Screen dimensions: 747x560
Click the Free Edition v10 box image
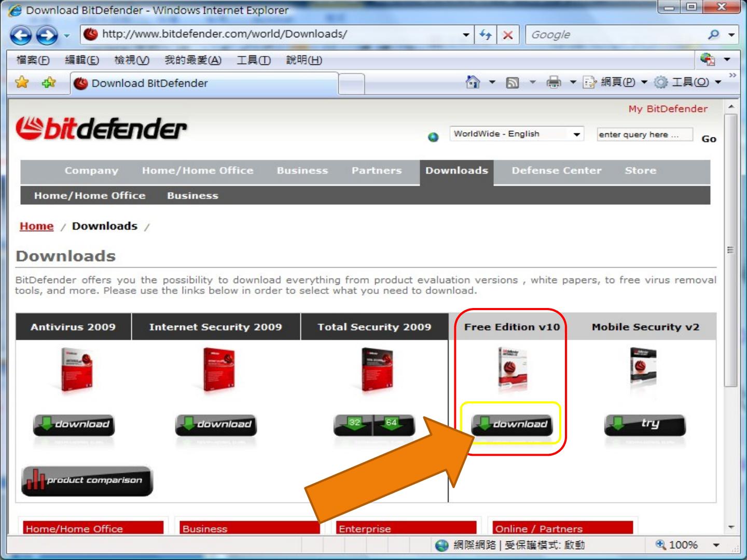point(512,369)
